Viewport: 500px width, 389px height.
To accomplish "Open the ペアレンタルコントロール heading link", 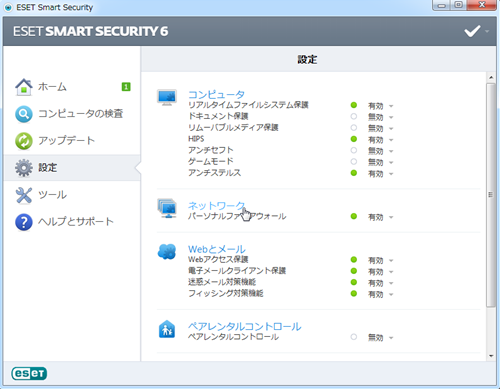I will [245, 326].
